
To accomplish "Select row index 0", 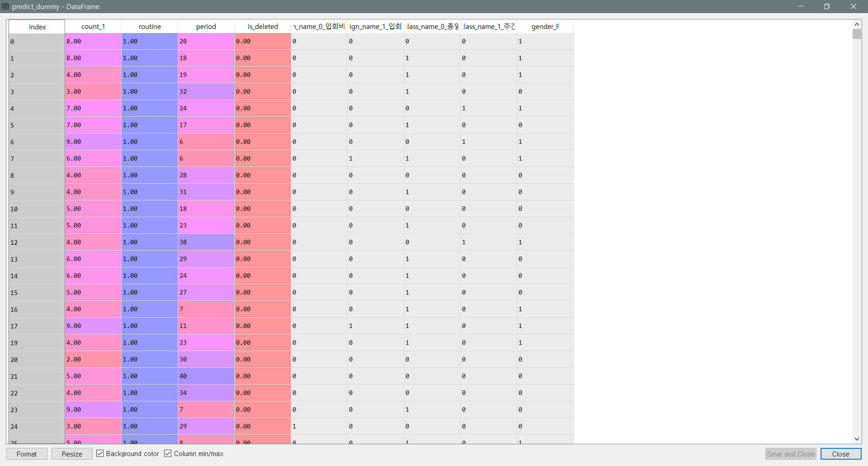I will pos(37,42).
